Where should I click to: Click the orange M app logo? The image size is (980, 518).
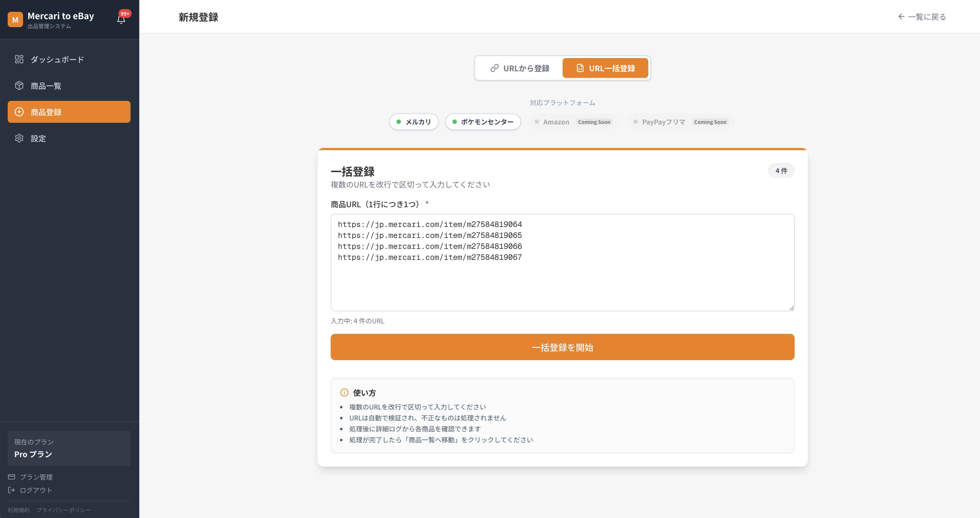pos(15,19)
